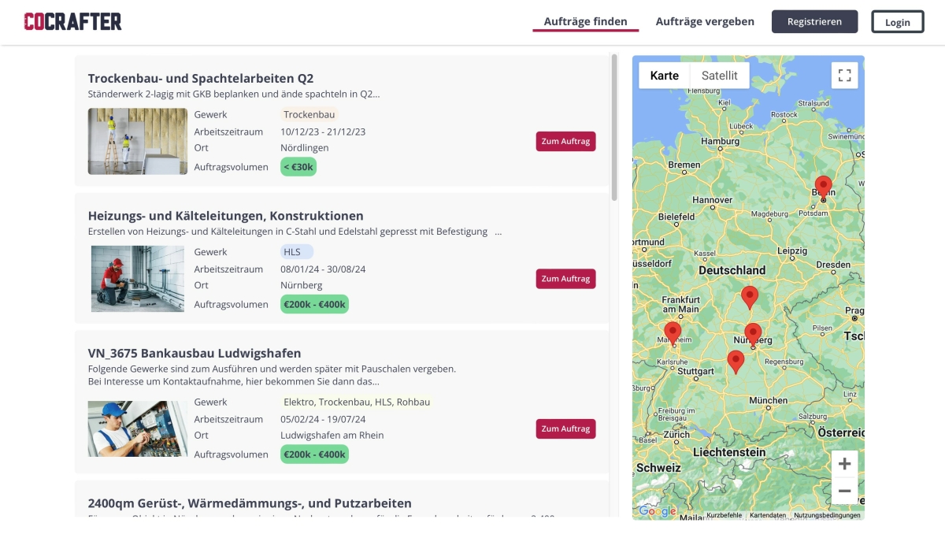Open the Aufträge finden tab
The width and height of the screenshot is (945, 560).
coord(586,21)
